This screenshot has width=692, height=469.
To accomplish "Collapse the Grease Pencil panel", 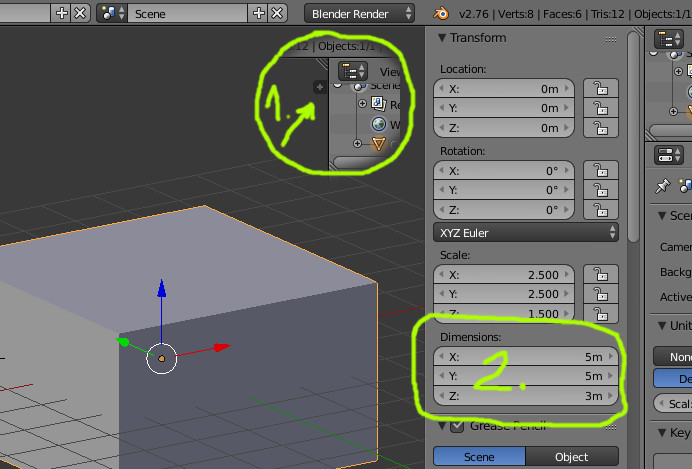I will 442,426.
